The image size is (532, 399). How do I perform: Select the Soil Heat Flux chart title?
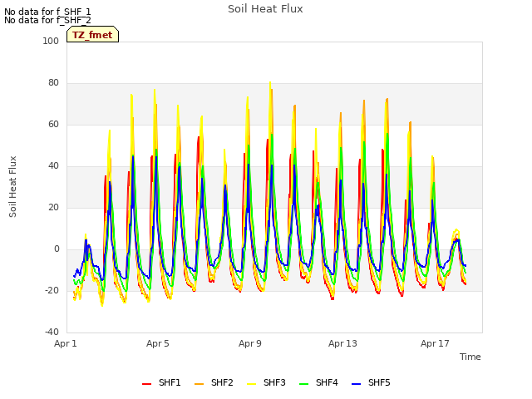[x=265, y=9]
